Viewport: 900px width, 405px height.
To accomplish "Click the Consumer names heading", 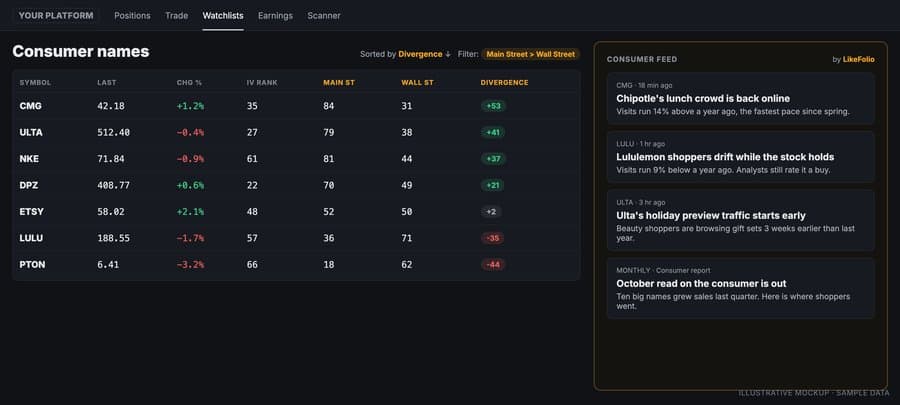I will (81, 52).
